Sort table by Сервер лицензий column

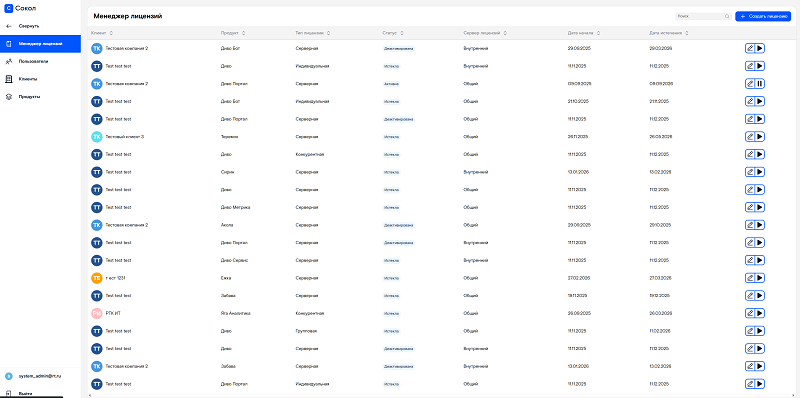point(505,33)
